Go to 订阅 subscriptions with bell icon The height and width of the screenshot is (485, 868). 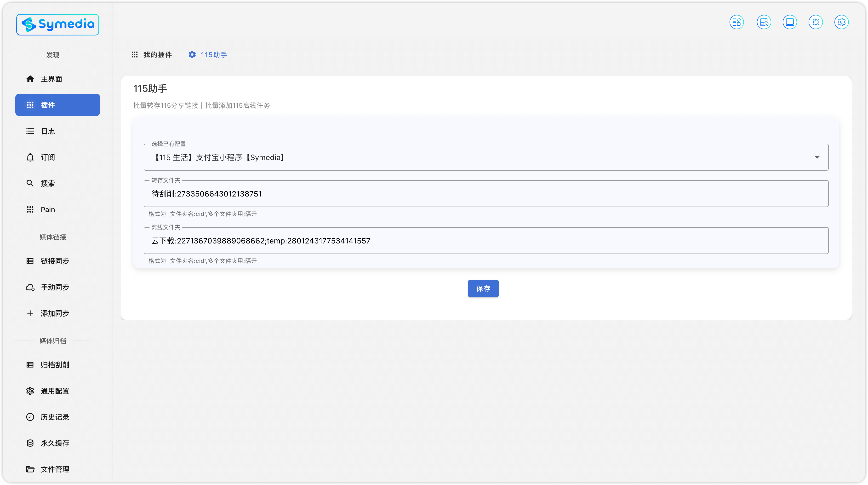48,157
